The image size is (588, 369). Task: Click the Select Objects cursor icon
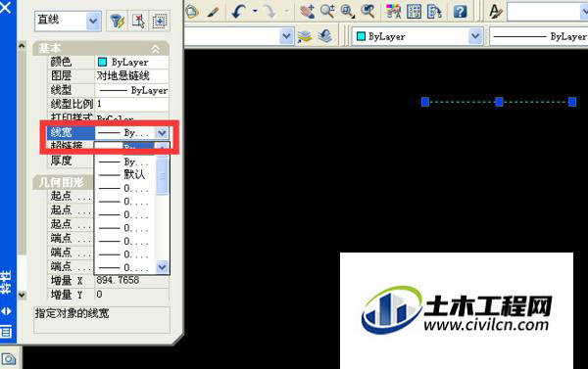(x=139, y=21)
